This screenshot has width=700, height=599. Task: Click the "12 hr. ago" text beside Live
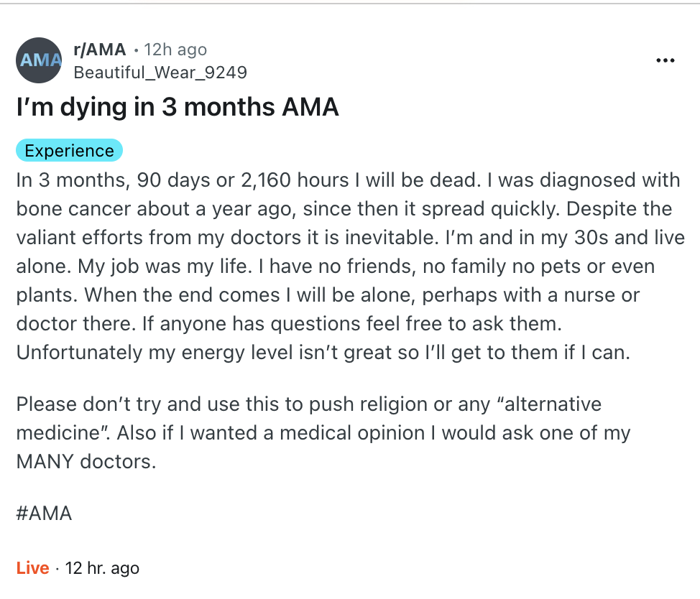tap(102, 568)
